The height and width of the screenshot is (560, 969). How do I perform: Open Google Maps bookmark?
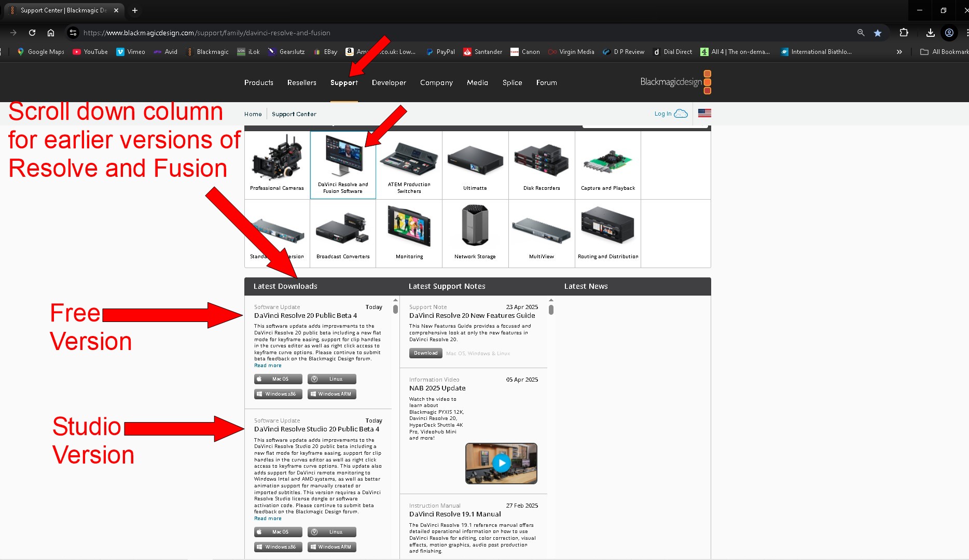tap(40, 52)
